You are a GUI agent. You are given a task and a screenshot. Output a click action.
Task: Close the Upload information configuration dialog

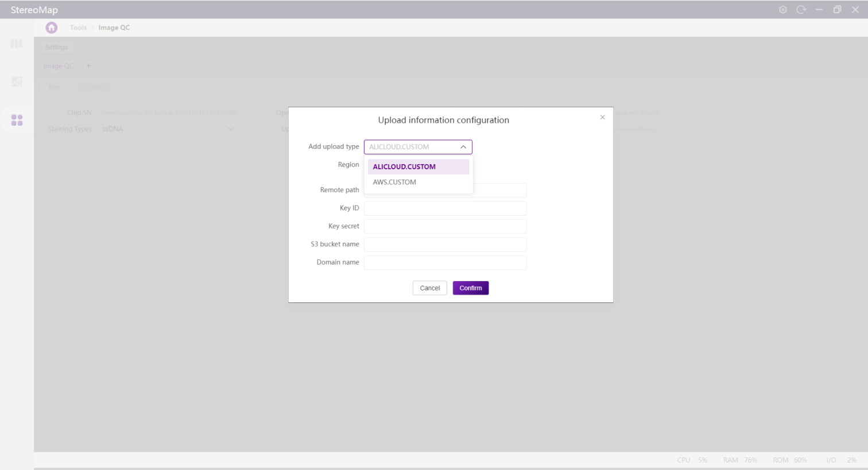click(602, 117)
